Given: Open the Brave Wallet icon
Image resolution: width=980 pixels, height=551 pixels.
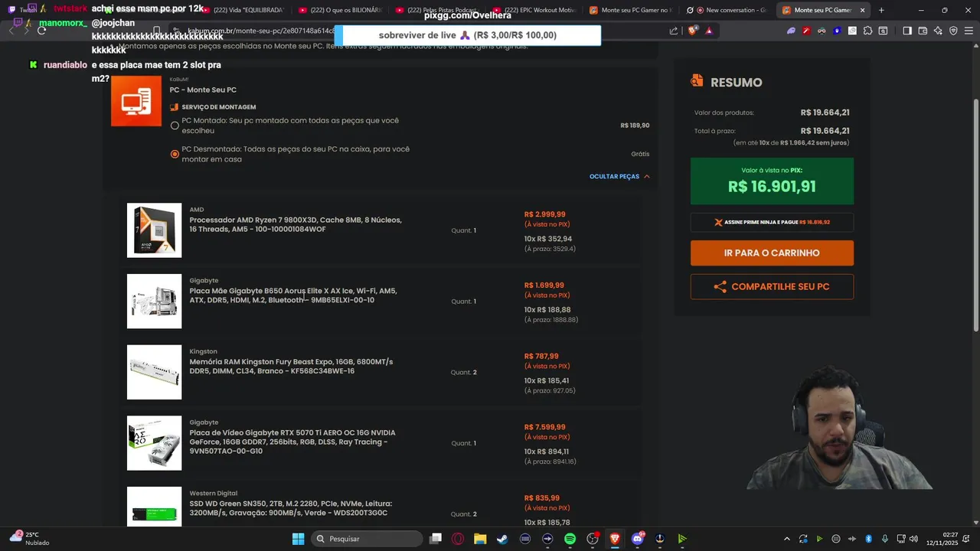Looking at the screenshot, I should (923, 31).
